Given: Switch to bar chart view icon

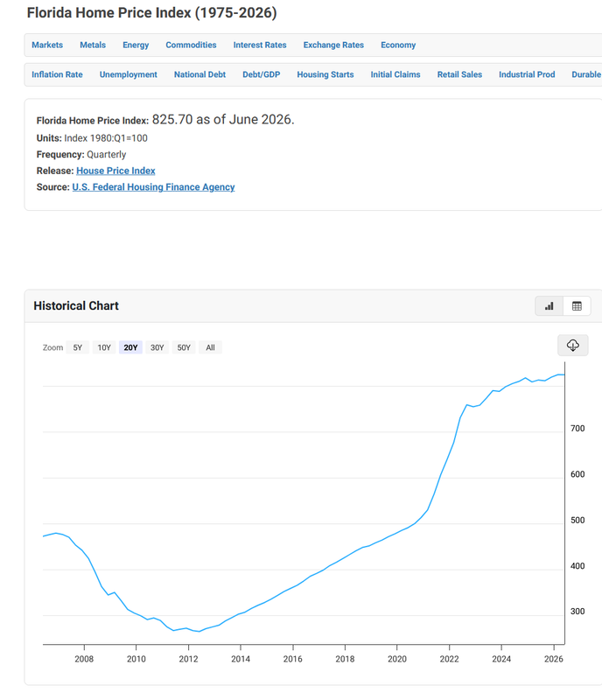Looking at the screenshot, I should coord(549,305).
